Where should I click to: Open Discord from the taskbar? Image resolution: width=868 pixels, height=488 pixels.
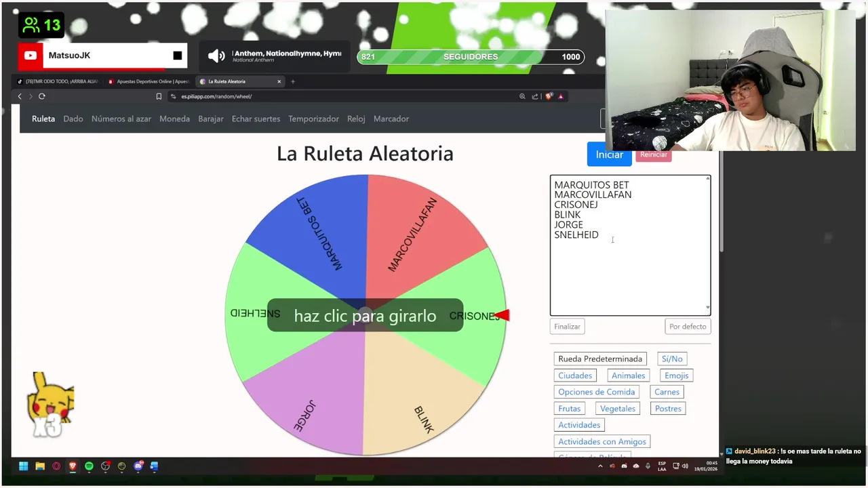[x=138, y=466]
